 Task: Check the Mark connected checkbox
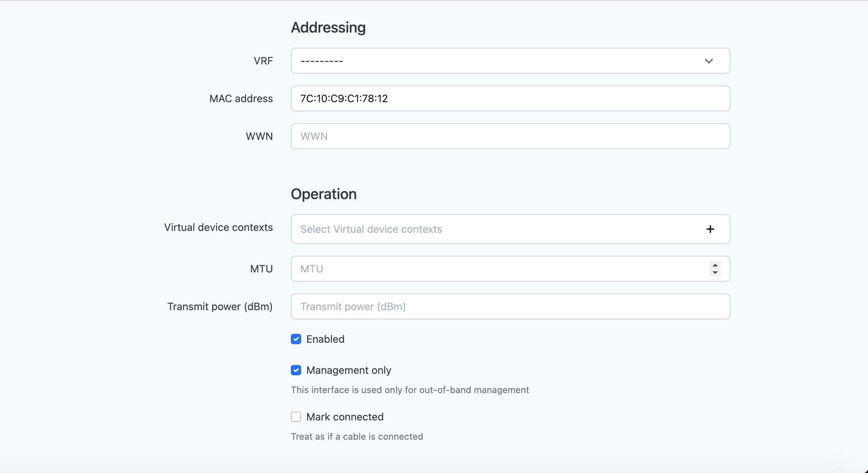(296, 417)
